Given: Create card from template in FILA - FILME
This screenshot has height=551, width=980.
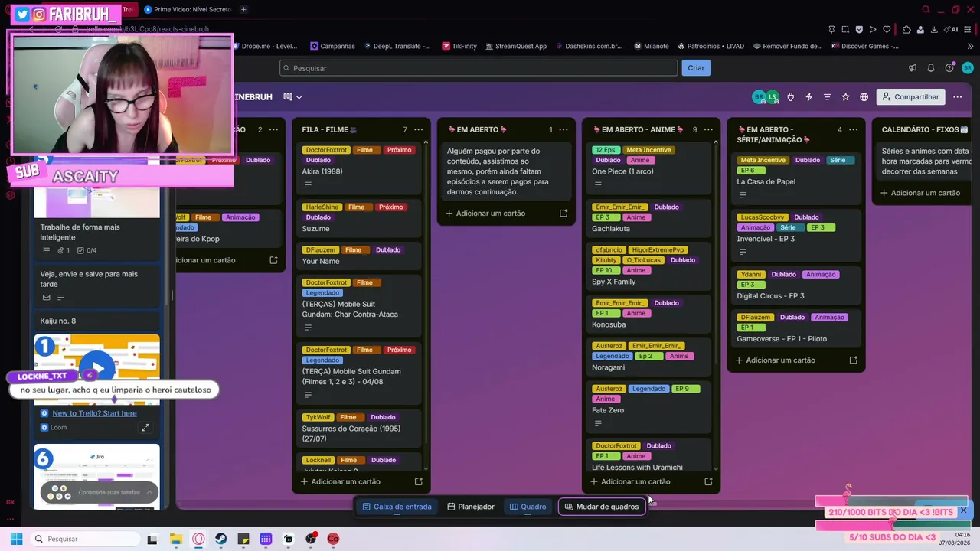Looking at the screenshot, I should pos(418,481).
